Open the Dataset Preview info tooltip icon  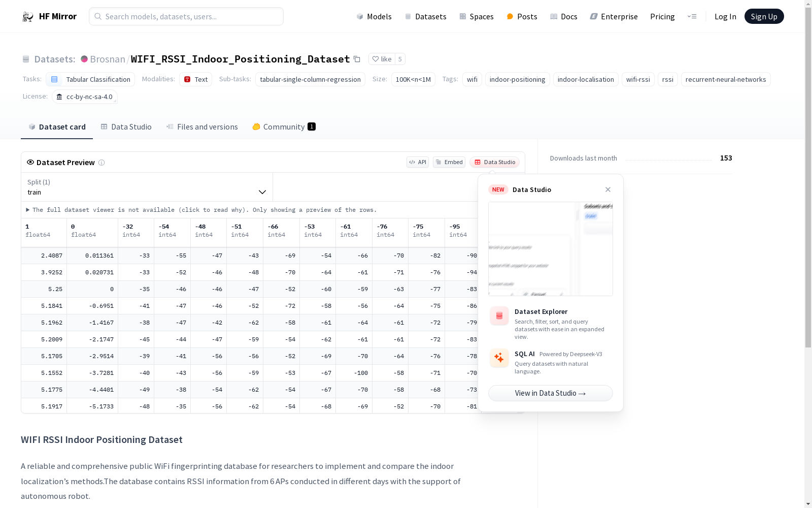(102, 163)
